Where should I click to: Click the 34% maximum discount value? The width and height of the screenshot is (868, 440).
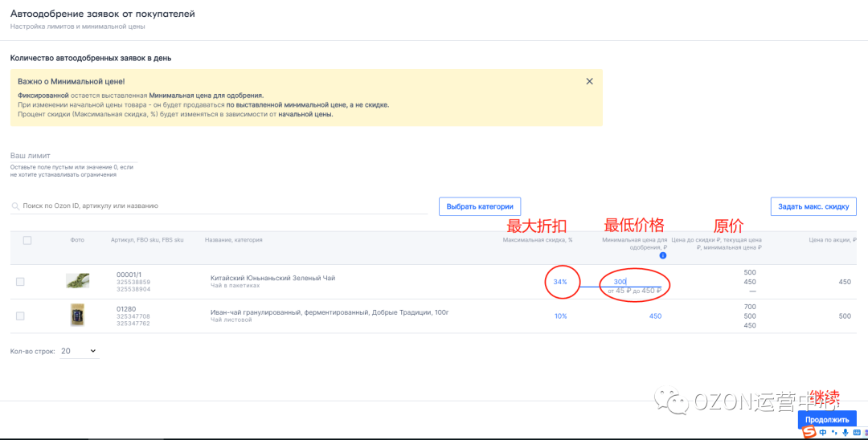tap(560, 282)
